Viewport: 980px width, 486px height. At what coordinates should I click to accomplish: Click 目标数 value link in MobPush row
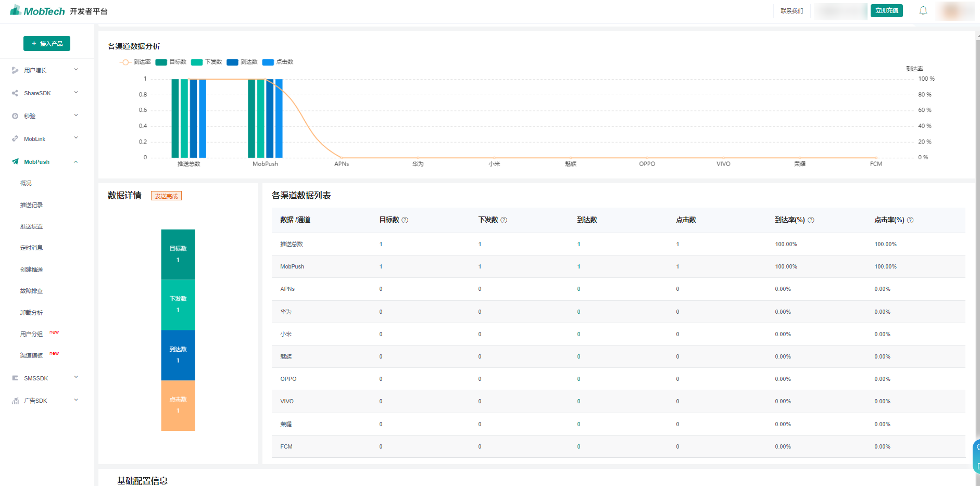click(381, 266)
